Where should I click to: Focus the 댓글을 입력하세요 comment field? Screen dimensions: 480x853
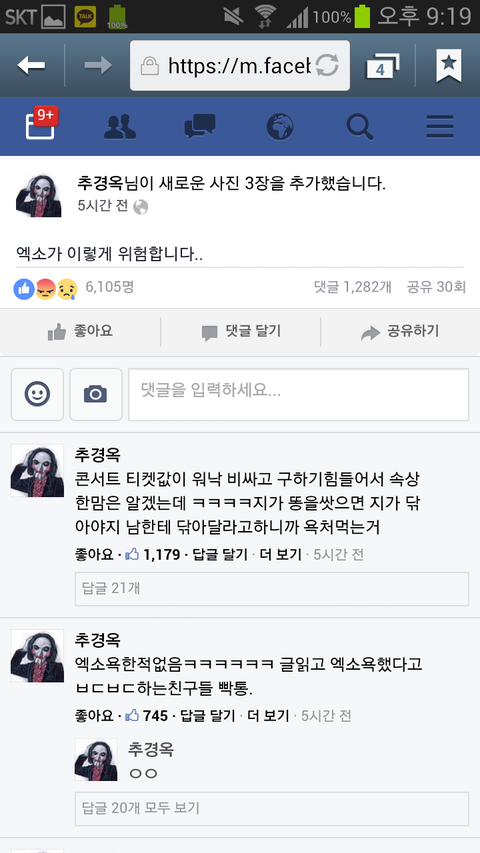coord(298,394)
